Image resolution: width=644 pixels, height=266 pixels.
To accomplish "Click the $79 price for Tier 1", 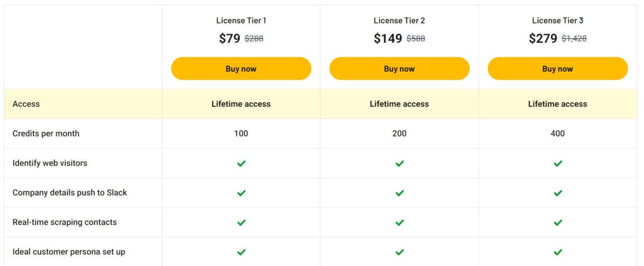I will coord(230,38).
